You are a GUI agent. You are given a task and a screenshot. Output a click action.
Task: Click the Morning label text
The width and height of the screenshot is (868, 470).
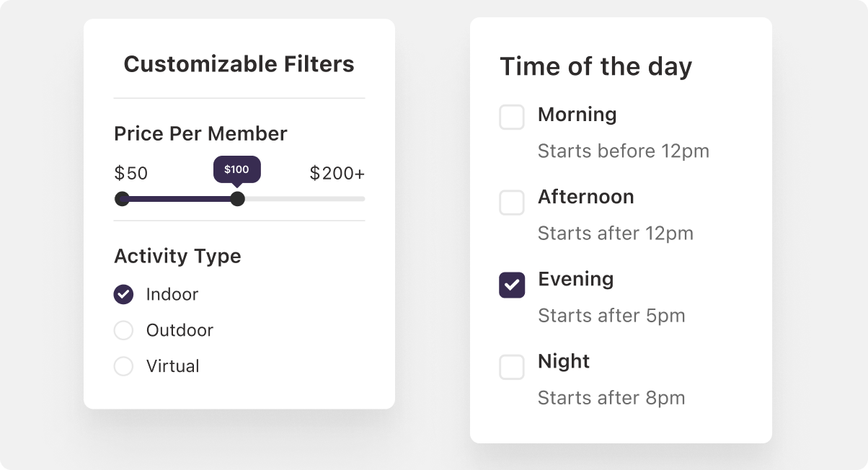point(577,115)
